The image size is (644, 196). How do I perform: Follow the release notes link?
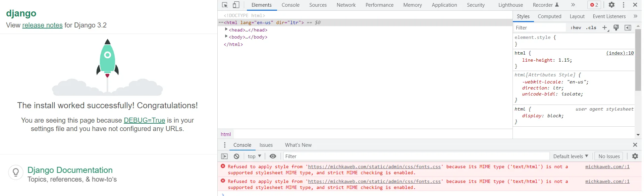[42, 25]
